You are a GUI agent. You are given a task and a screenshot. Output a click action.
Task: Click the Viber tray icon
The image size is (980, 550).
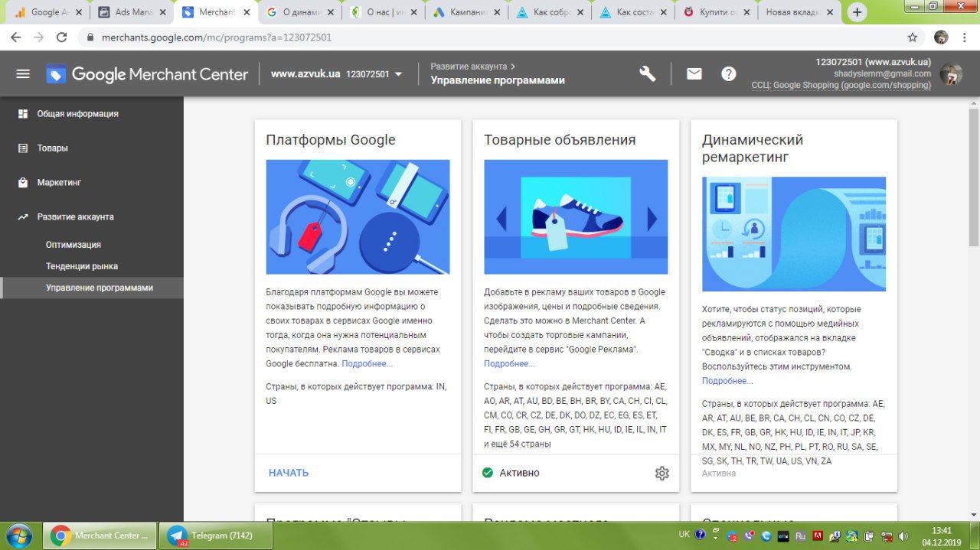coord(748,535)
